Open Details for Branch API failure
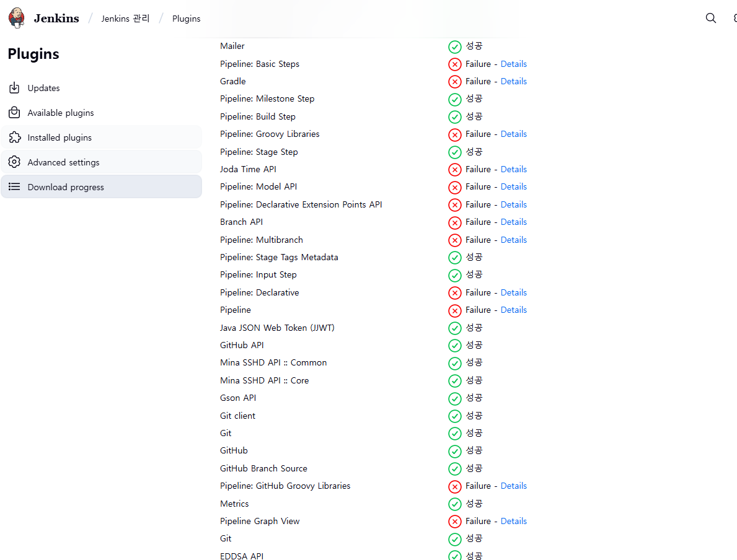This screenshot has width=737, height=560. click(513, 222)
